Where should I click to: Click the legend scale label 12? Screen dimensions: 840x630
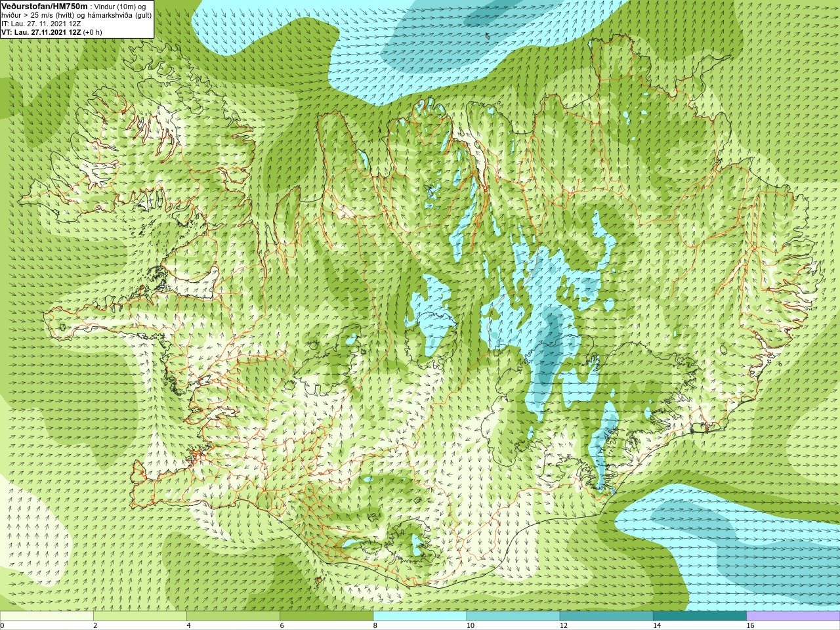tap(563, 625)
